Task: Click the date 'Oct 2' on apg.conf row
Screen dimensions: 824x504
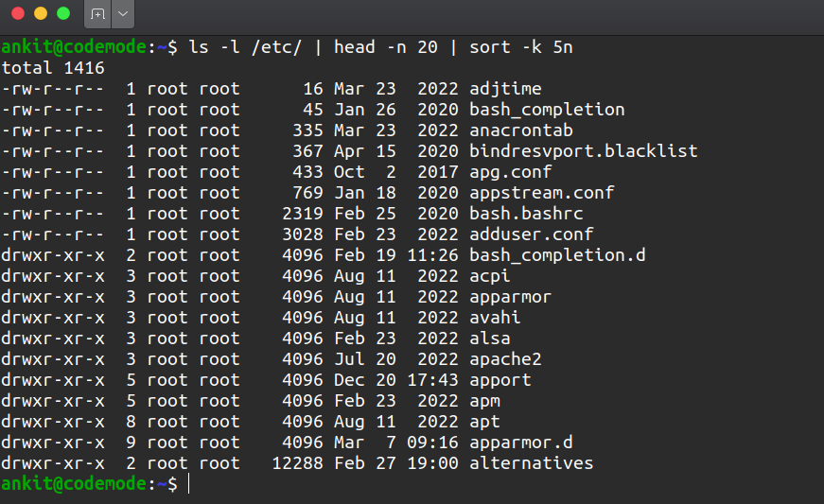Action: (x=365, y=172)
